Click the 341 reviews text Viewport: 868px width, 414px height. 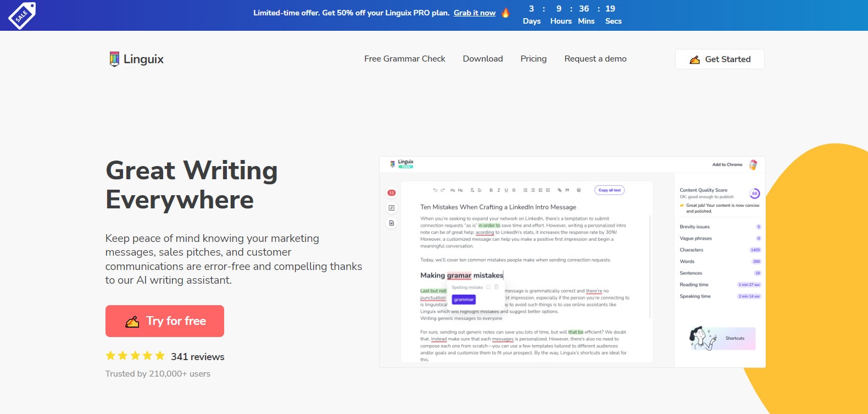click(x=198, y=357)
